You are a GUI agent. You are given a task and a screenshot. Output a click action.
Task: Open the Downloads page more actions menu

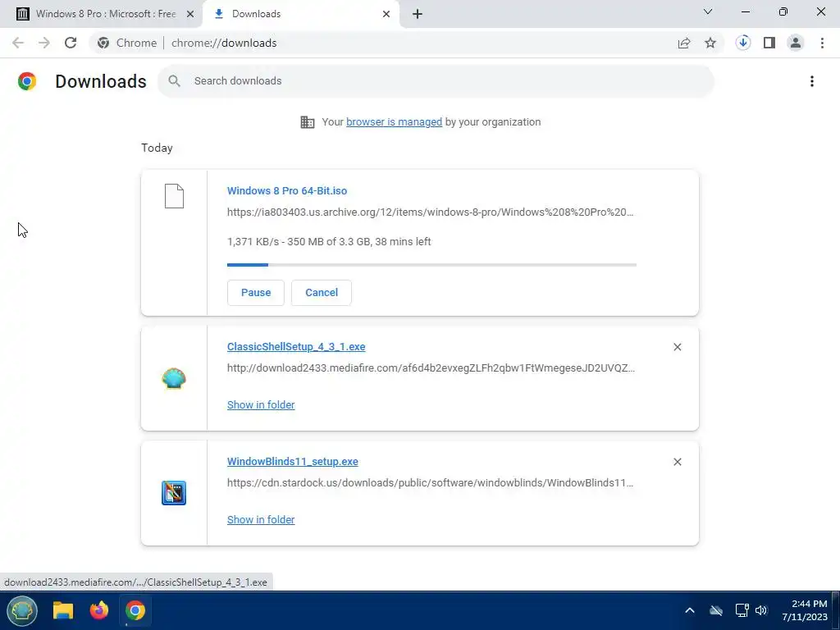coord(812,81)
